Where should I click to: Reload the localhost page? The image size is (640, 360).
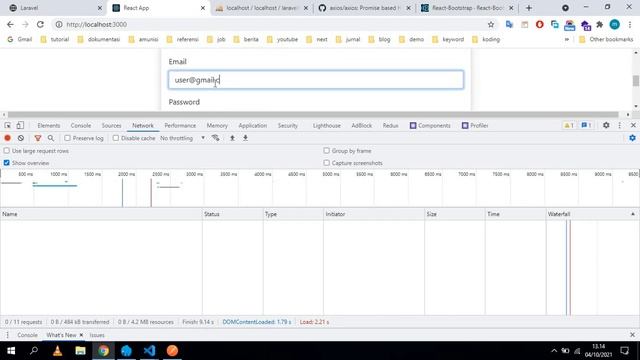[40, 24]
